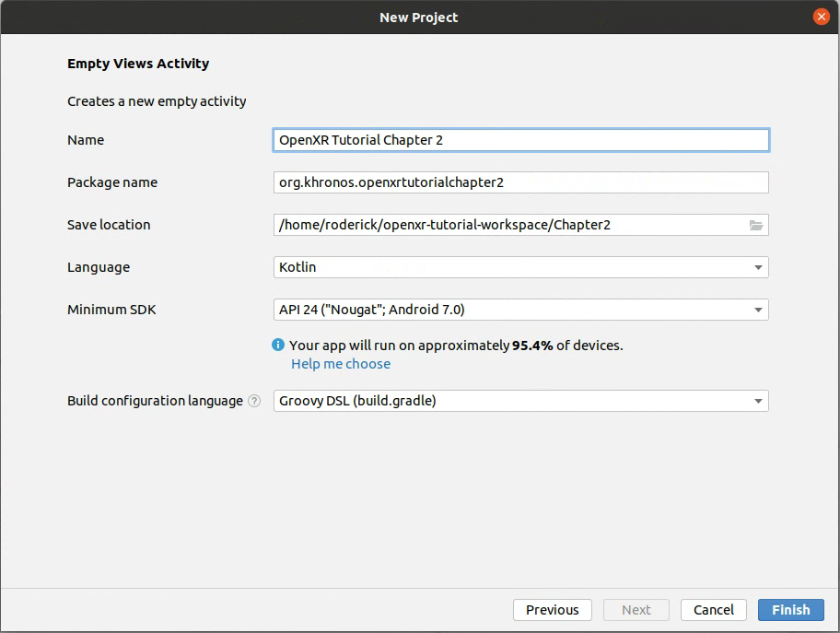Expand the Minimum SDK dropdown
The height and width of the screenshot is (633, 840).
click(x=520, y=310)
